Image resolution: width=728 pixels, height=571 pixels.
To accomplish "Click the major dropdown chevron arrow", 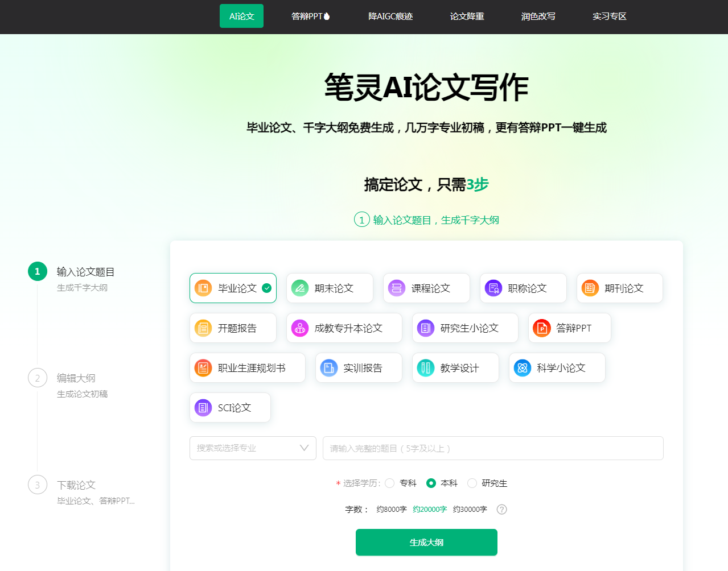I will (x=304, y=448).
